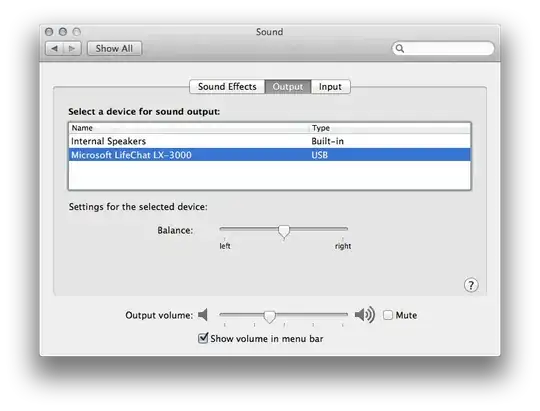Select Internal Speakers output device
The image size is (540, 411).
click(x=270, y=141)
